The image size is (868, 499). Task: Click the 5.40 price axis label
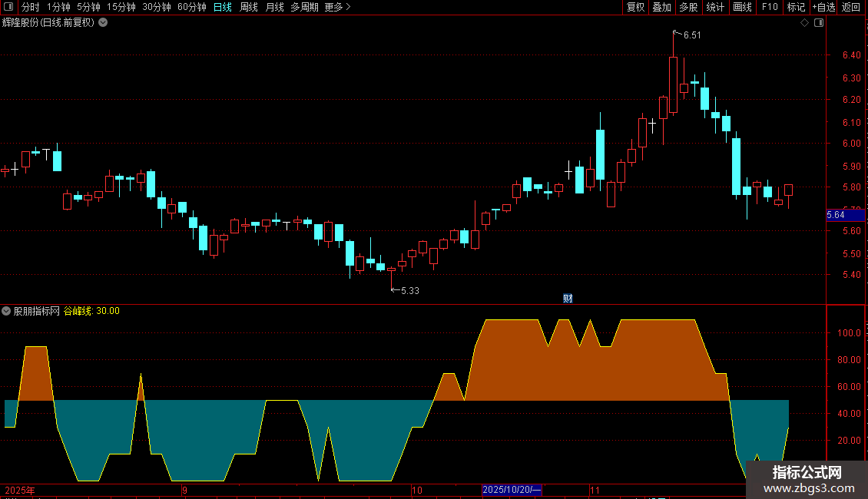point(851,274)
